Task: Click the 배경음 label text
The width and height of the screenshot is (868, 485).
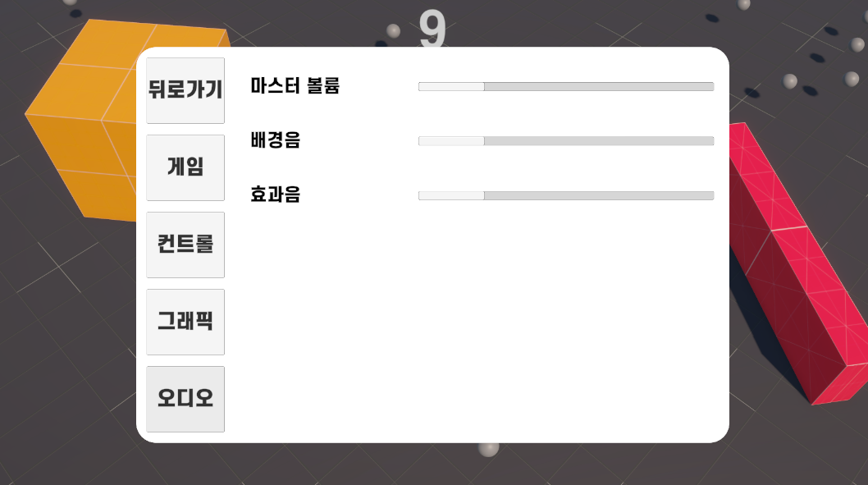Action: point(275,140)
